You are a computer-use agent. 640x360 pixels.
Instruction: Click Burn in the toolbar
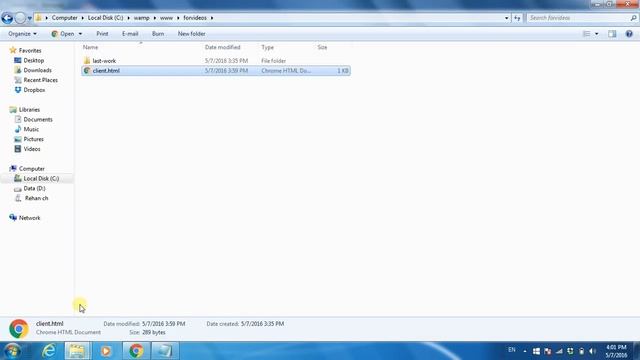click(x=158, y=34)
